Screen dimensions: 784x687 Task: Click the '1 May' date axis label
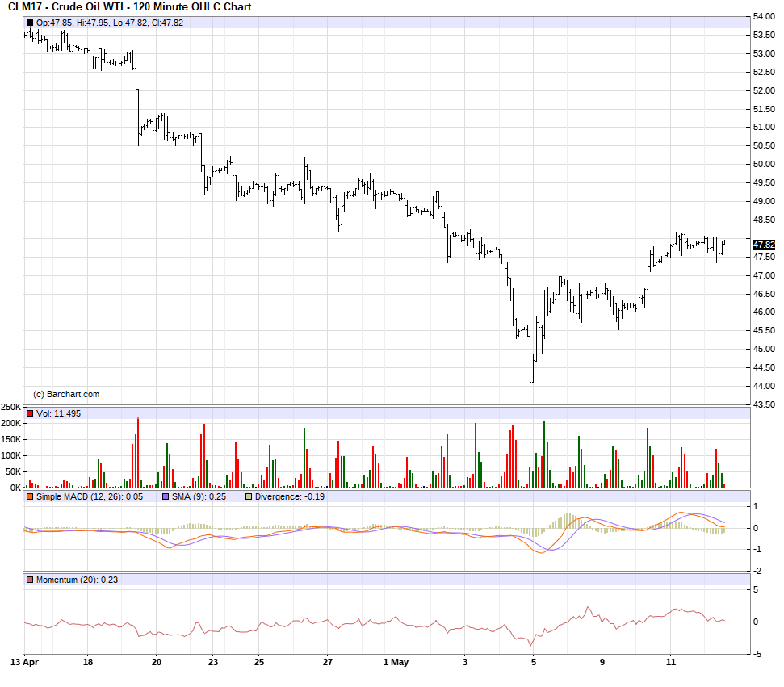[396, 662]
